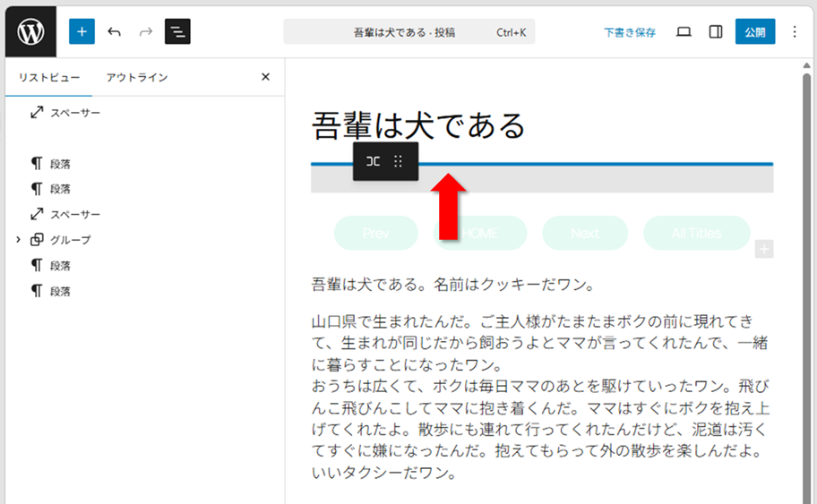Open command palette showing 吾輩は犬である · 投稿
Screen dimensions: 817x504
(x=408, y=32)
